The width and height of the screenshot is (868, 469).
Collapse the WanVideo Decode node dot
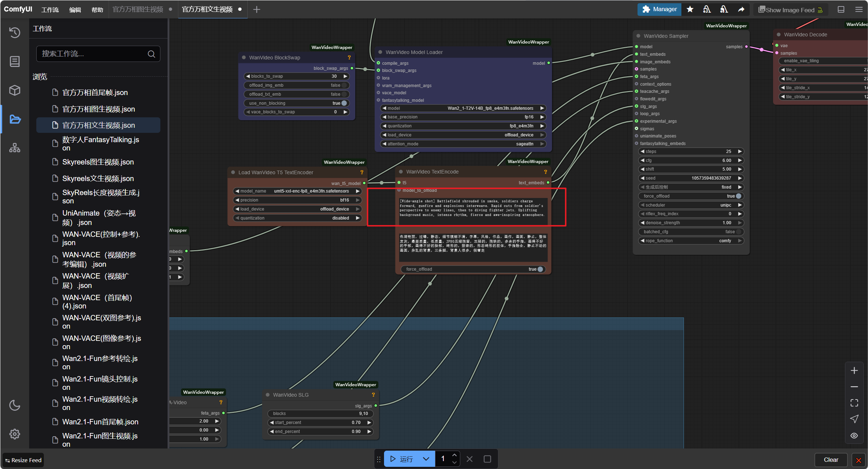click(778, 35)
